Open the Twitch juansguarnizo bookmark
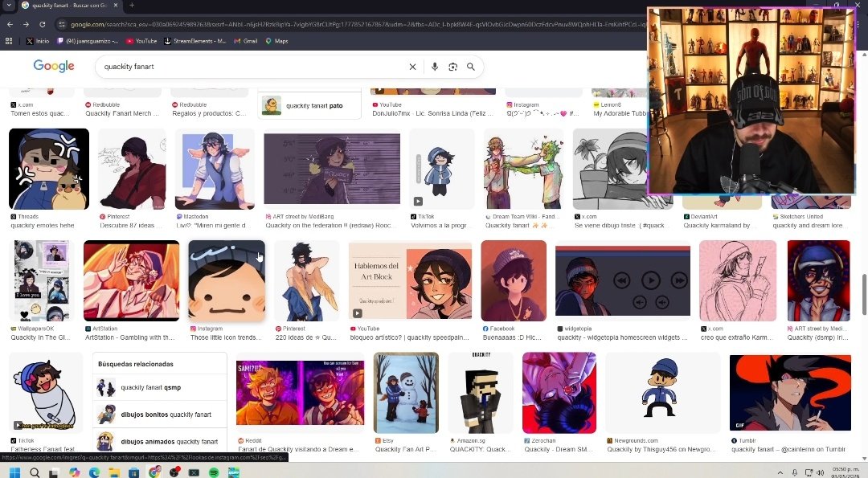Image resolution: width=868 pixels, height=478 pixels. (88, 41)
